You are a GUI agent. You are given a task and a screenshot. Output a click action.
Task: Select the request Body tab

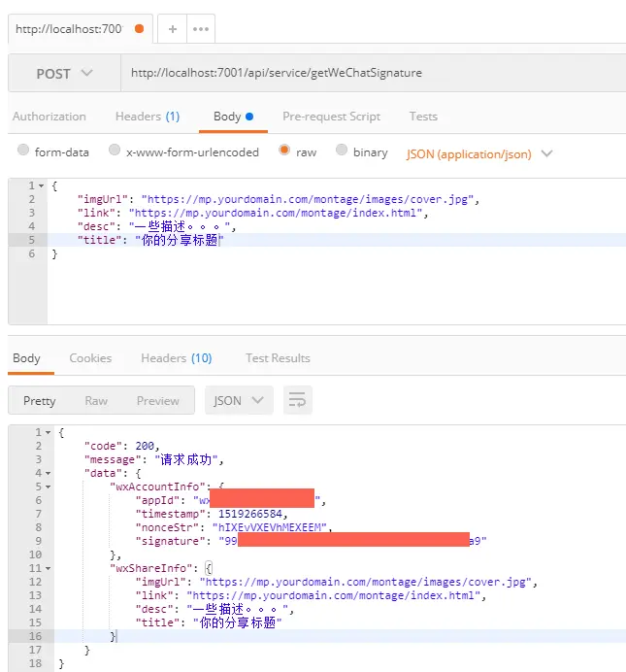(233, 117)
